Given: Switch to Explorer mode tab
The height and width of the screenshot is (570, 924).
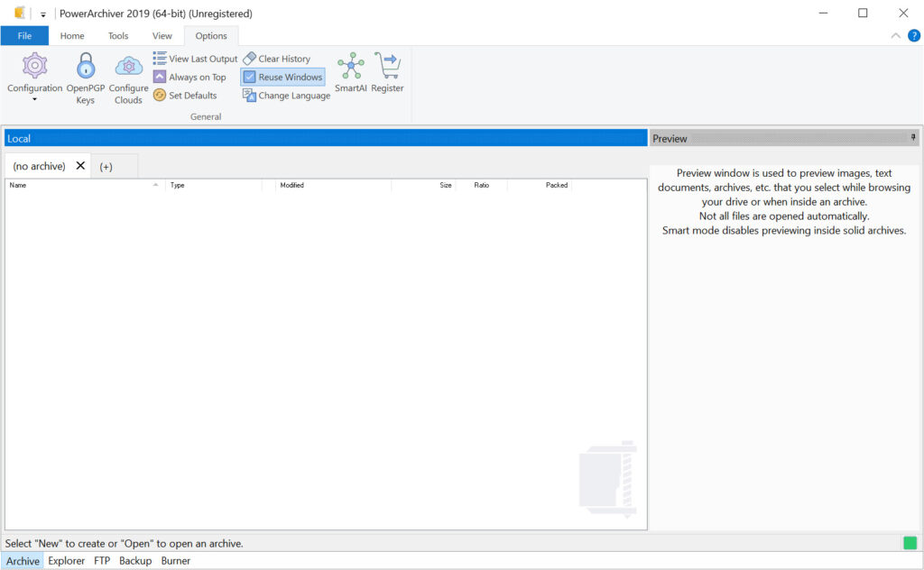Looking at the screenshot, I should click(x=67, y=561).
